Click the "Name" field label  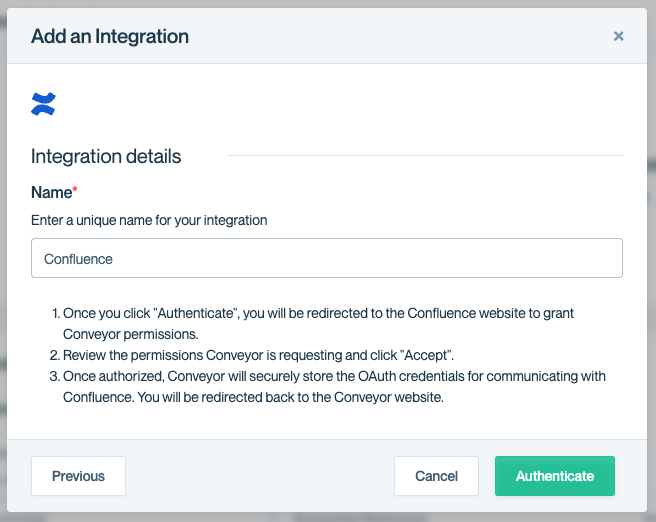[51, 192]
